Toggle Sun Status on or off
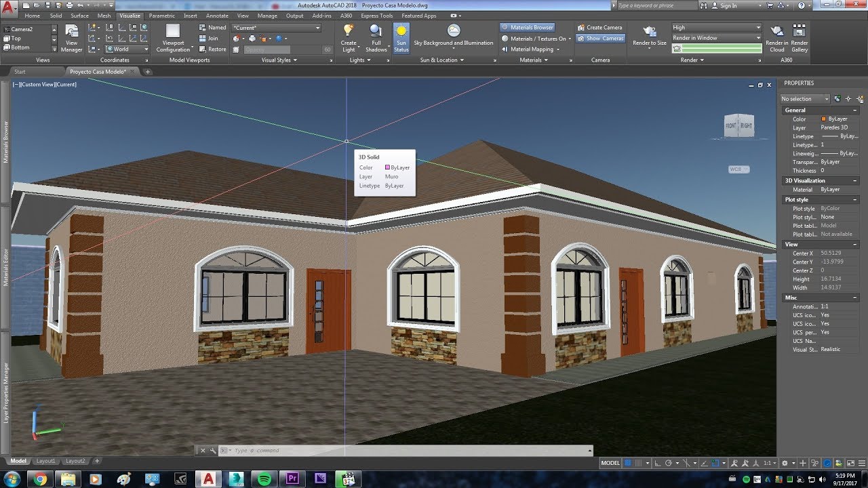 pos(401,37)
